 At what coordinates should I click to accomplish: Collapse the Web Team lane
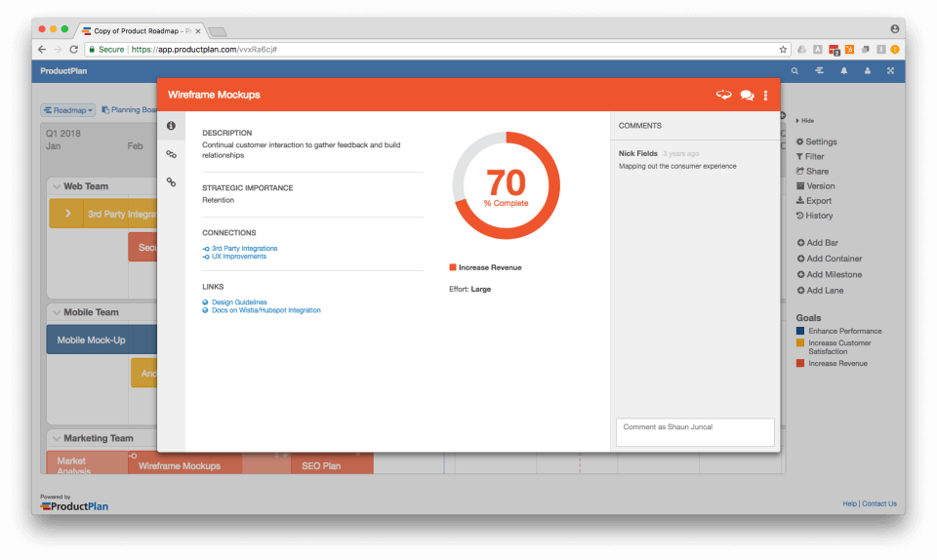coord(56,186)
